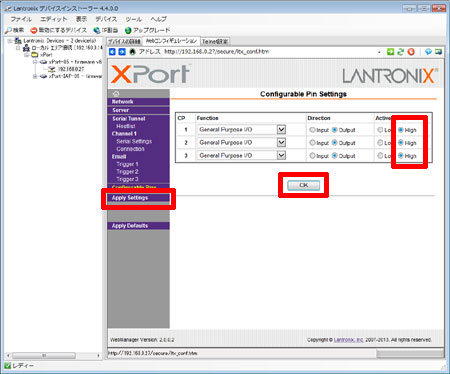The width and height of the screenshot is (450, 374).
Task: Open the CP 1 Function dropdown
Action: click(282, 129)
